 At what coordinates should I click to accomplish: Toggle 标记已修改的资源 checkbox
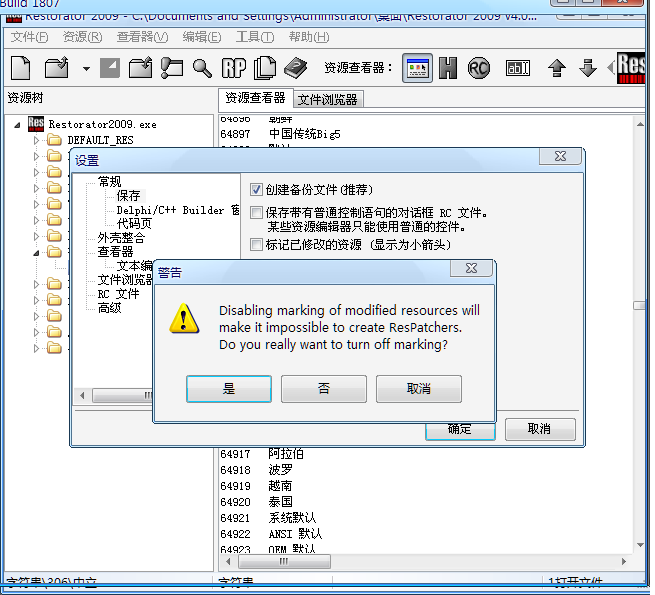click(x=256, y=244)
